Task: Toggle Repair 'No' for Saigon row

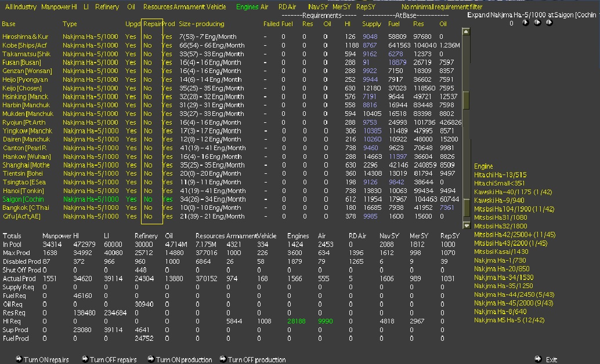Action: point(148,199)
